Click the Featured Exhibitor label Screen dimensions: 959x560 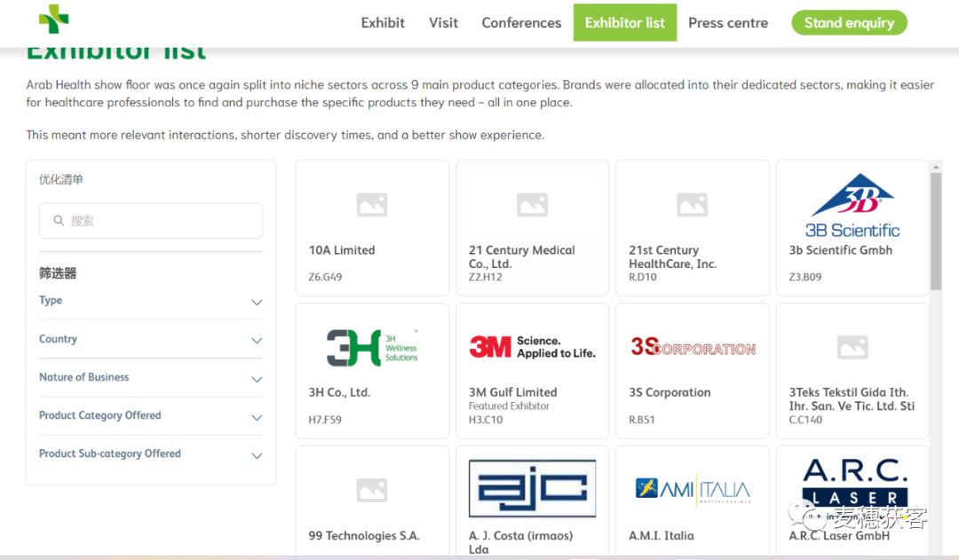509,406
